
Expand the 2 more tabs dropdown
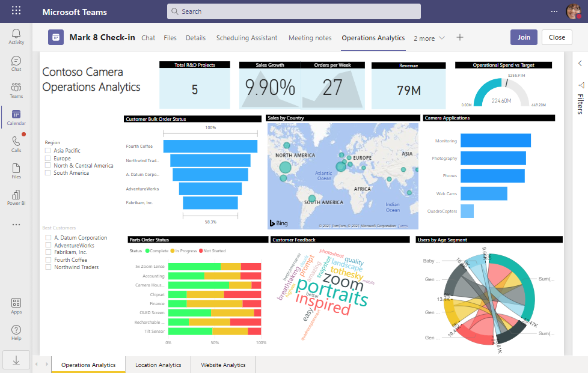[429, 38]
